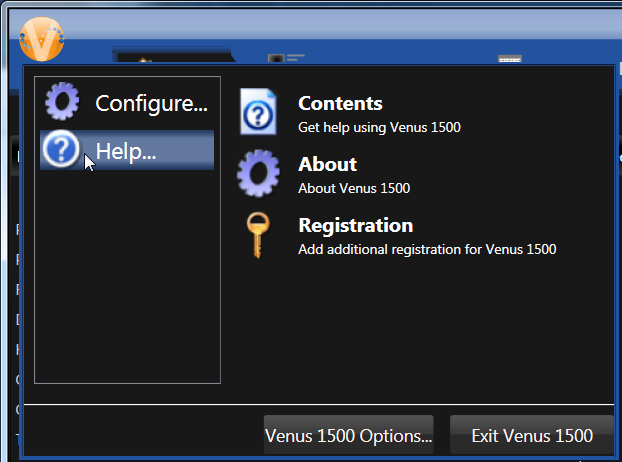The width and height of the screenshot is (622, 462).
Task: Click the golden key Registration icon
Action: pyautogui.click(x=256, y=236)
